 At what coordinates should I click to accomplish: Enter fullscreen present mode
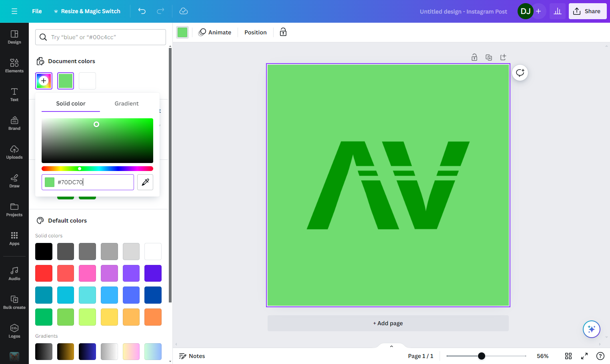pos(584,356)
